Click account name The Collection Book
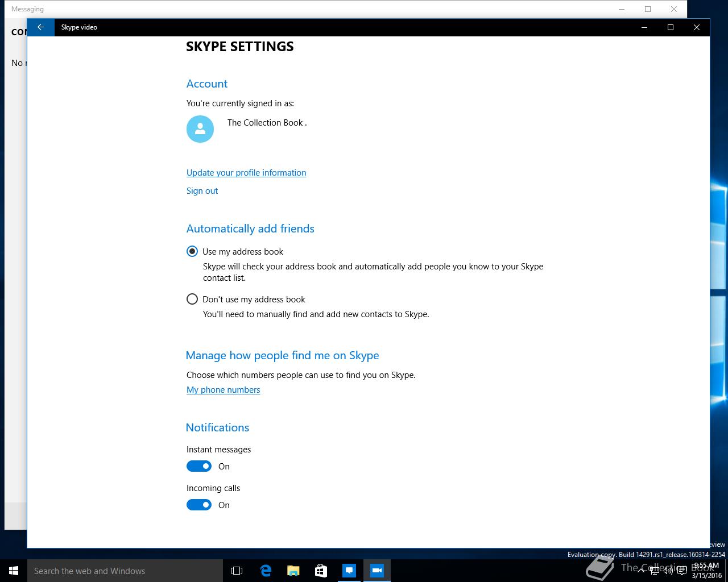Screen dimensions: 728x582 [x=267, y=123]
